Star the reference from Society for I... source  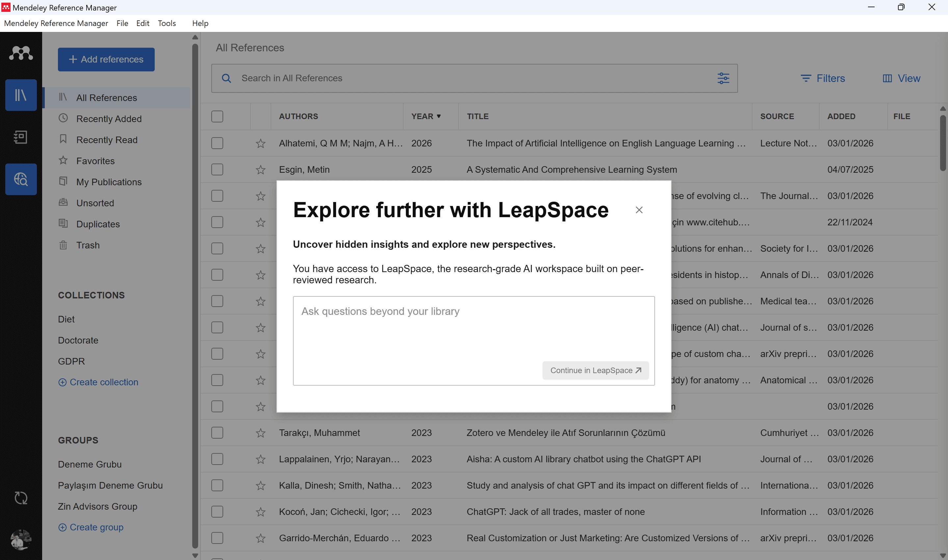pos(260,249)
